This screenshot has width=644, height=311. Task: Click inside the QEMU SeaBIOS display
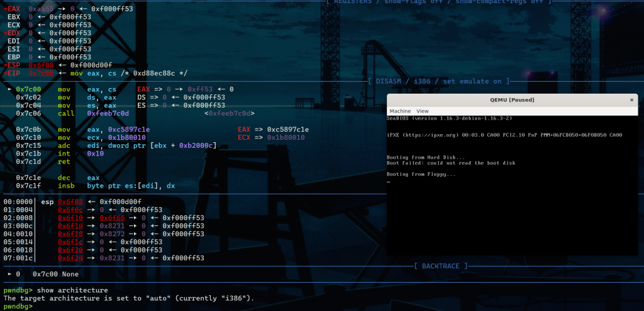tap(512, 201)
